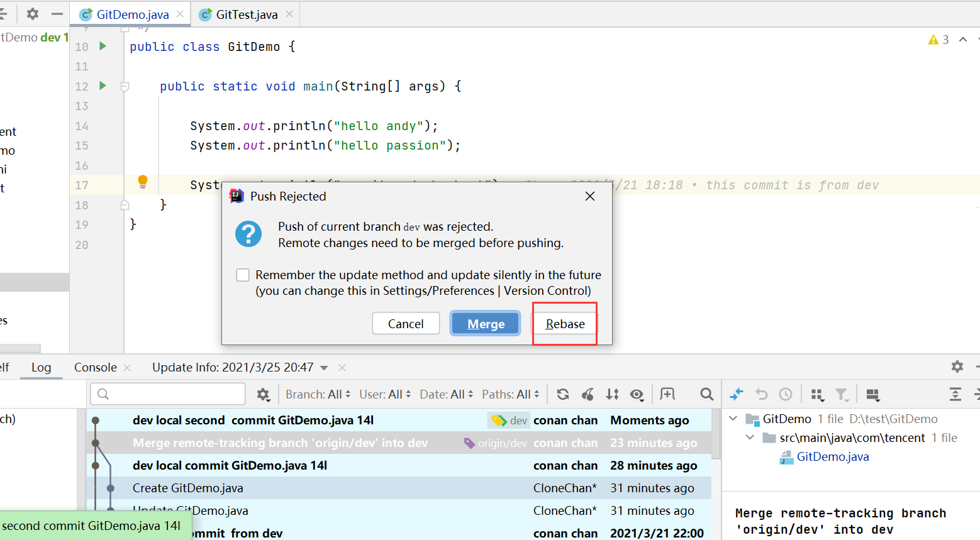Image resolution: width=980 pixels, height=540 pixels.
Task: Click the Rebase button in the dialog
Action: click(x=565, y=324)
